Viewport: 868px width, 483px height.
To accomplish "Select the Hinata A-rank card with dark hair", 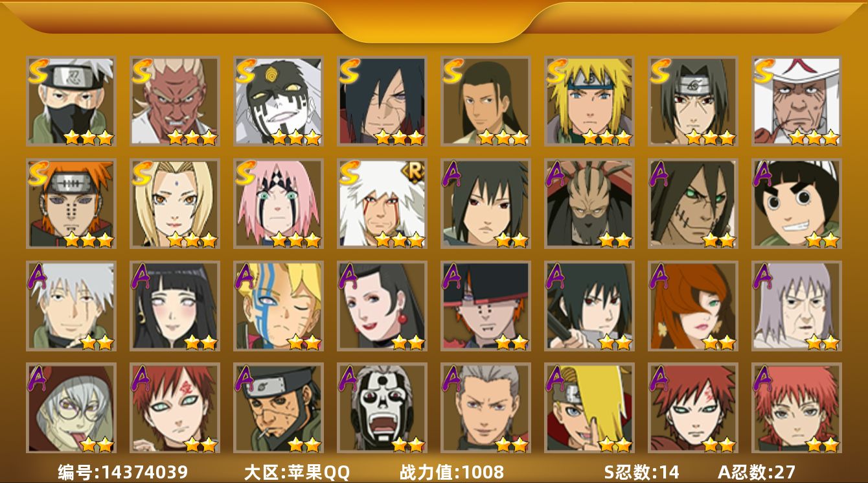I will click(x=174, y=305).
